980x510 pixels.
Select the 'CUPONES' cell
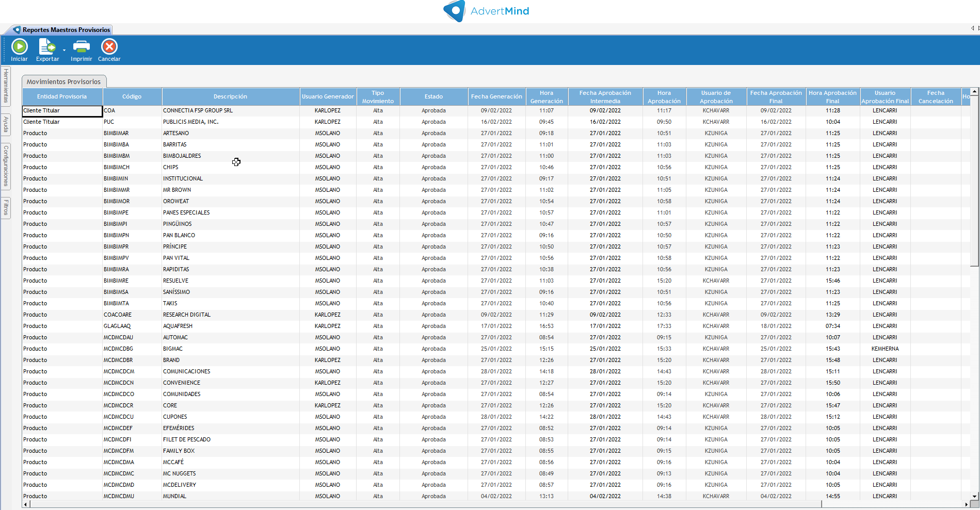pyautogui.click(x=231, y=417)
